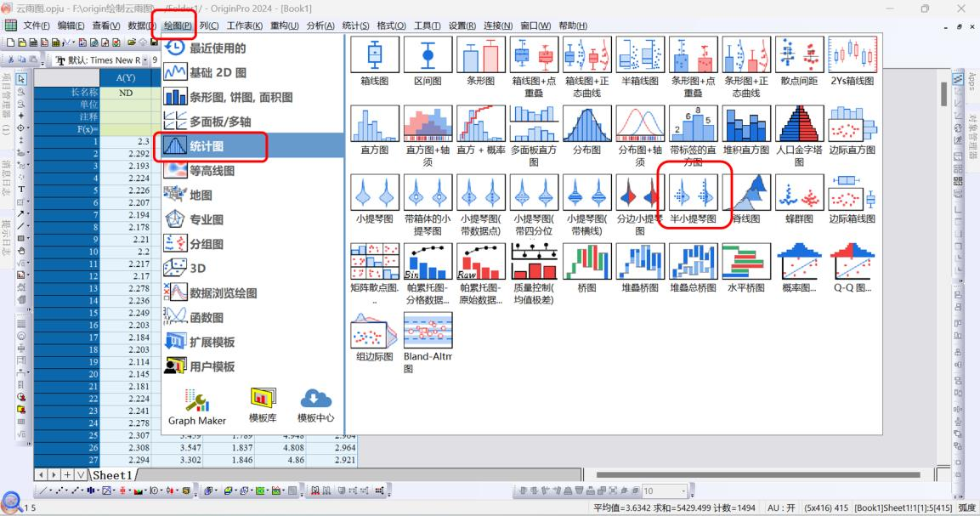Select the 直方图 histogram template

374,130
